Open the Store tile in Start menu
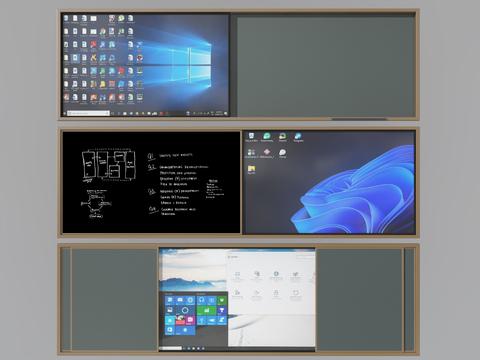The height and width of the screenshot is (360, 480). (170, 330)
